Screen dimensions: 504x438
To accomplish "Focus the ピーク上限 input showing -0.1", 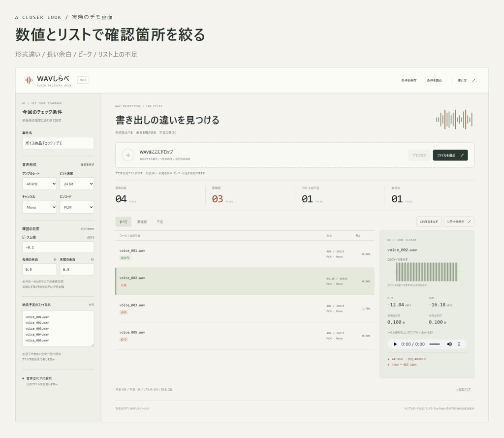I will pyautogui.click(x=58, y=247).
